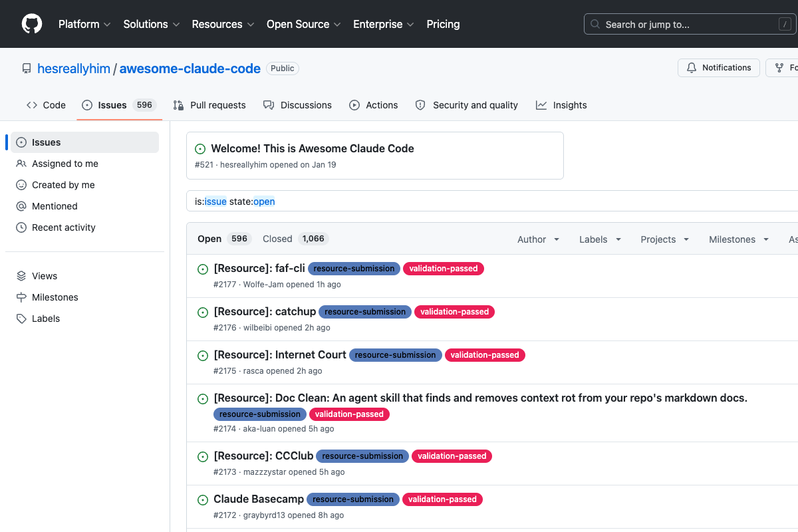Click the Assigned to me people icon
798x532 pixels.
21,164
